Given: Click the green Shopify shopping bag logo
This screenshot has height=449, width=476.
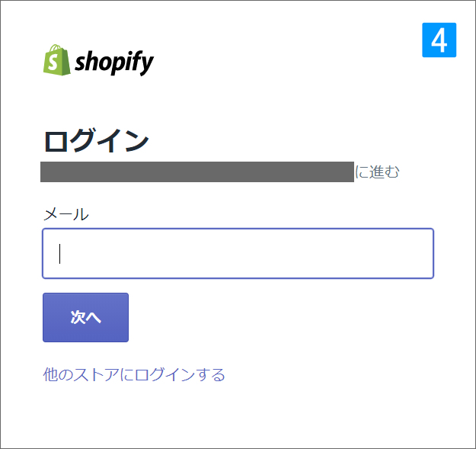Looking at the screenshot, I should pos(57,60).
